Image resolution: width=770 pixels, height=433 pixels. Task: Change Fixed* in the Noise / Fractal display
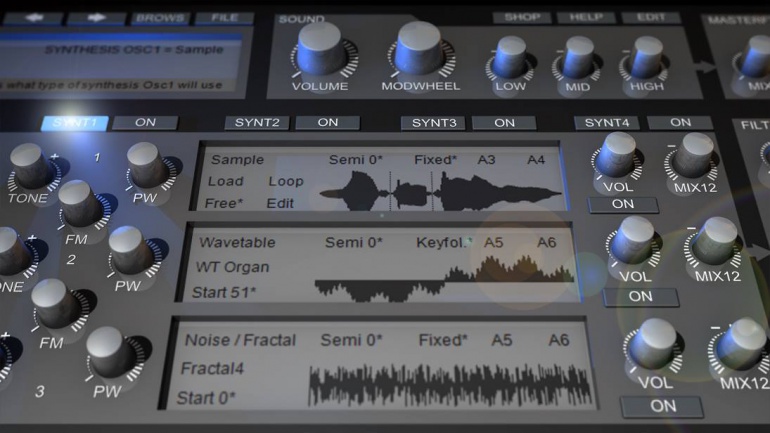(x=443, y=340)
